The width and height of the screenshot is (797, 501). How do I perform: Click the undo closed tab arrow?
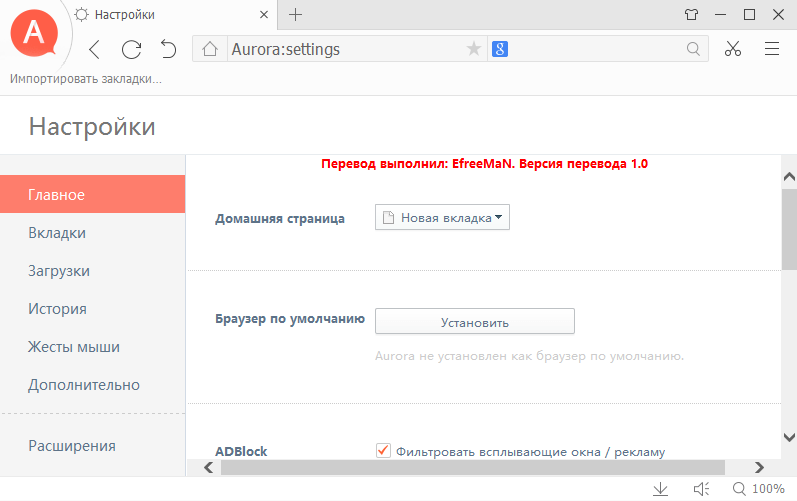(168, 49)
